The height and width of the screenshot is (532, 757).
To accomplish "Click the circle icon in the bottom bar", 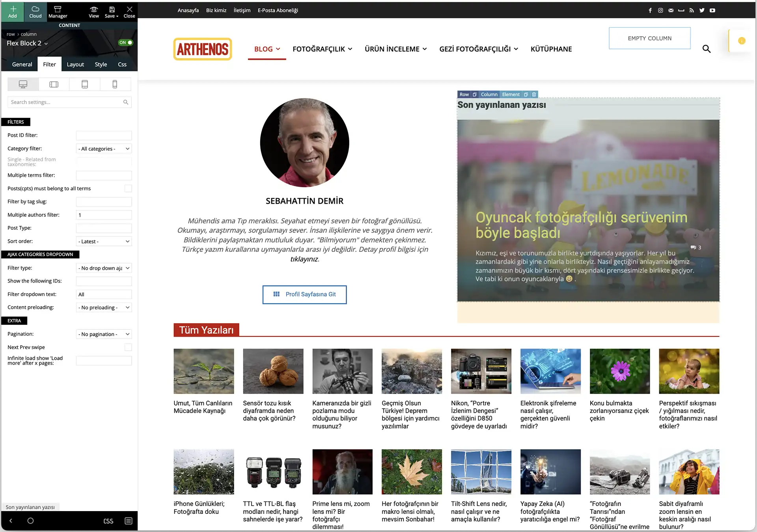I will [30, 521].
